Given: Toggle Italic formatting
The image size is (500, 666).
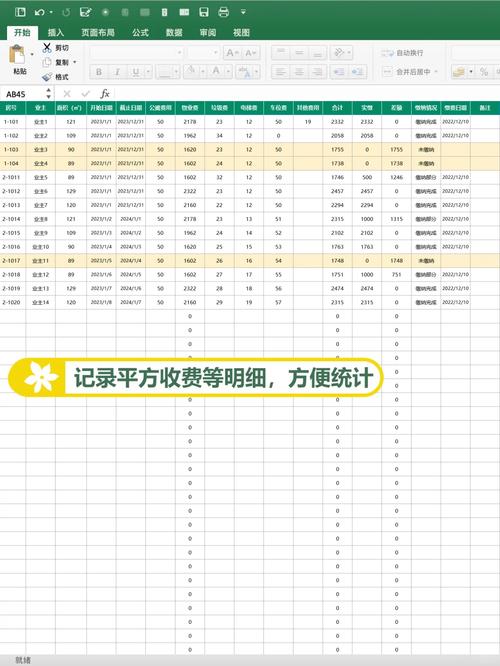Looking at the screenshot, I should (117, 72).
